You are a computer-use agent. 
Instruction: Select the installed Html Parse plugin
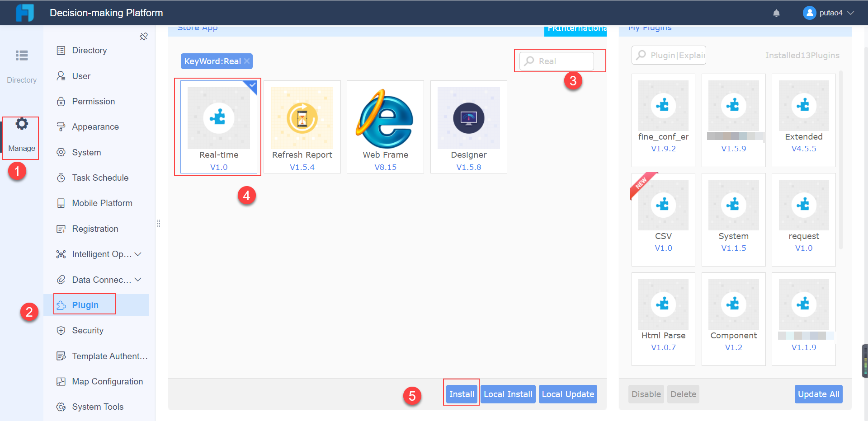(x=663, y=319)
